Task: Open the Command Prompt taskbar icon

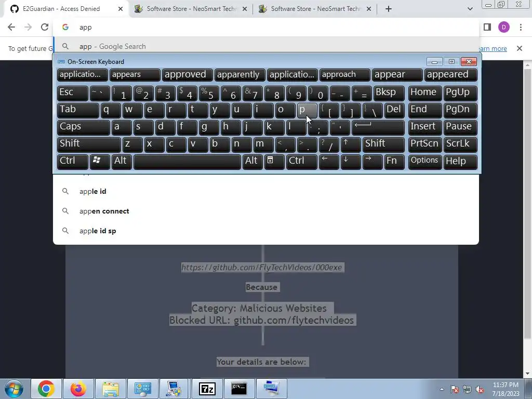Action: [239, 389]
